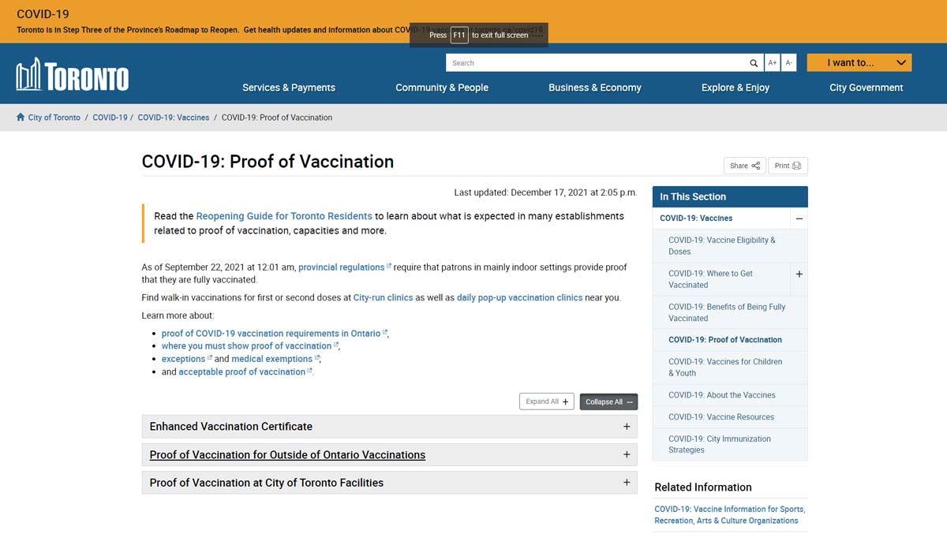Expand Where to Get Vaccinated plus icon
The image size is (947, 560).
[x=799, y=274]
